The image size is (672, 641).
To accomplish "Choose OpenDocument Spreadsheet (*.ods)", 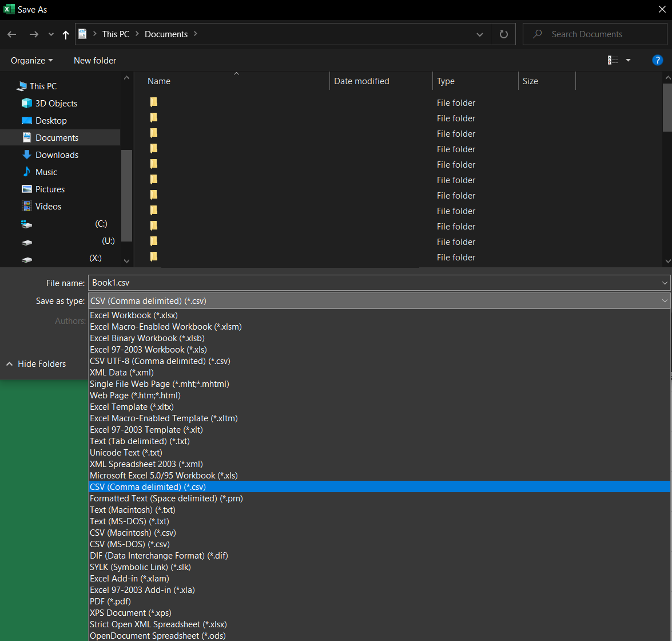I will tap(379, 635).
